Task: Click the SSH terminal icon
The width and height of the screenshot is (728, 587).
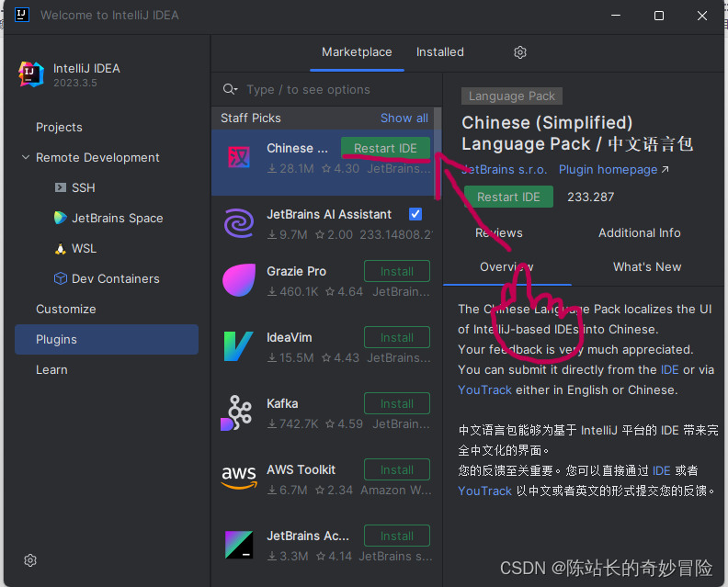Action: point(61,187)
